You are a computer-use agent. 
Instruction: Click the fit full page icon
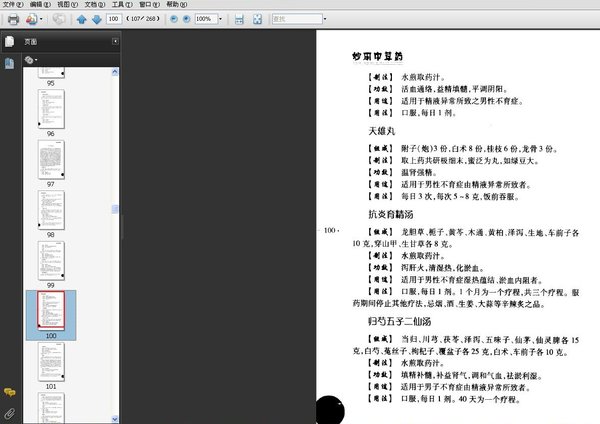click(x=258, y=19)
